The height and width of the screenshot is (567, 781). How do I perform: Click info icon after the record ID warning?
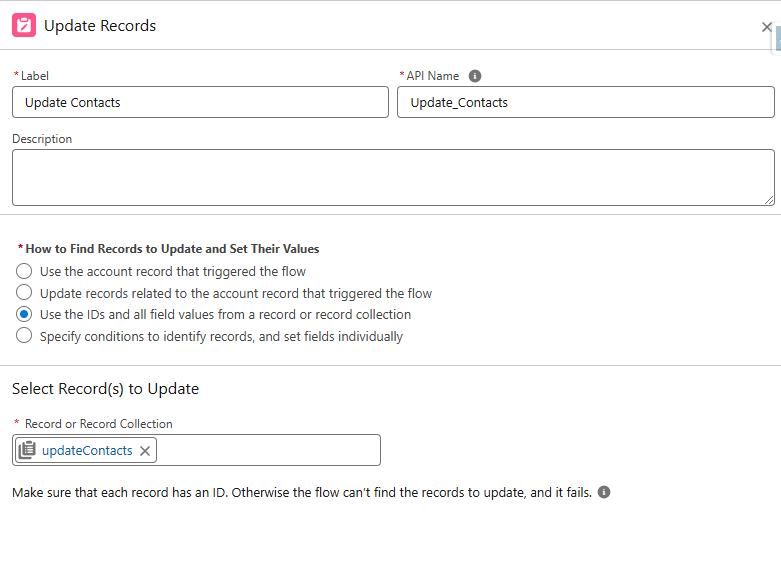[x=604, y=493]
